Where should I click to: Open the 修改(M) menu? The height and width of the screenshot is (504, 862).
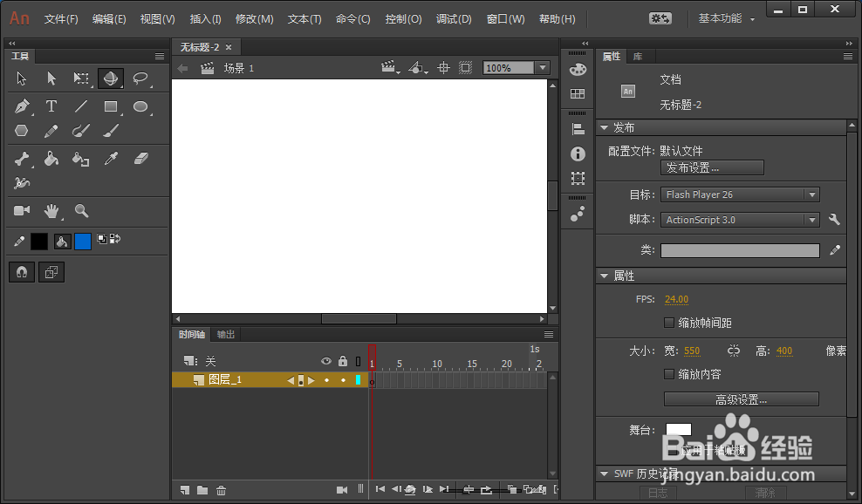255,19
